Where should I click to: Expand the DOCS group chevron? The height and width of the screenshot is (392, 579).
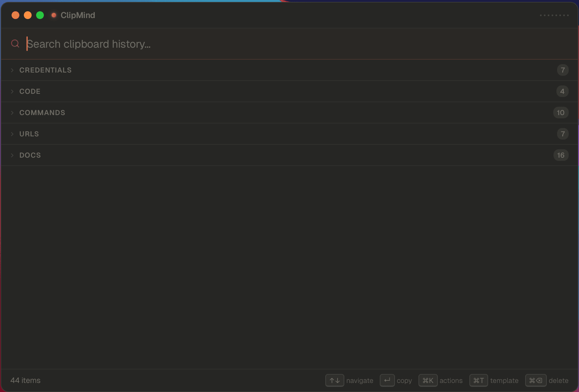point(12,155)
